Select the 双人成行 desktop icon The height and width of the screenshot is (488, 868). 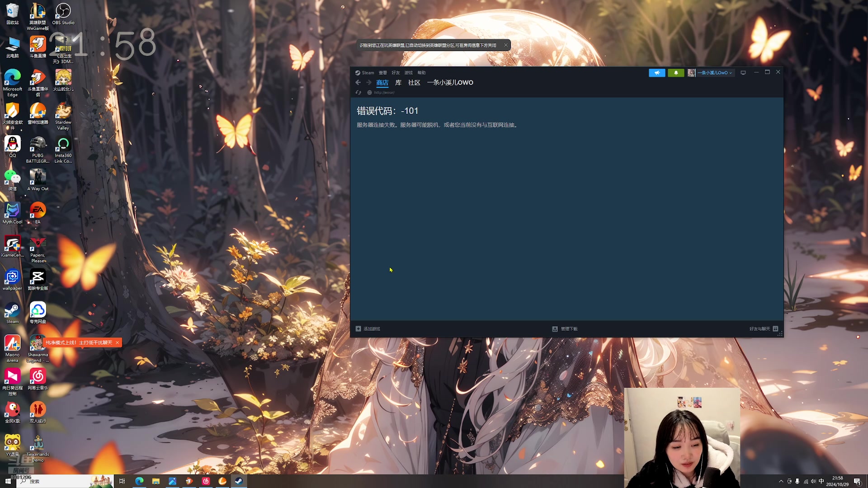tap(38, 413)
